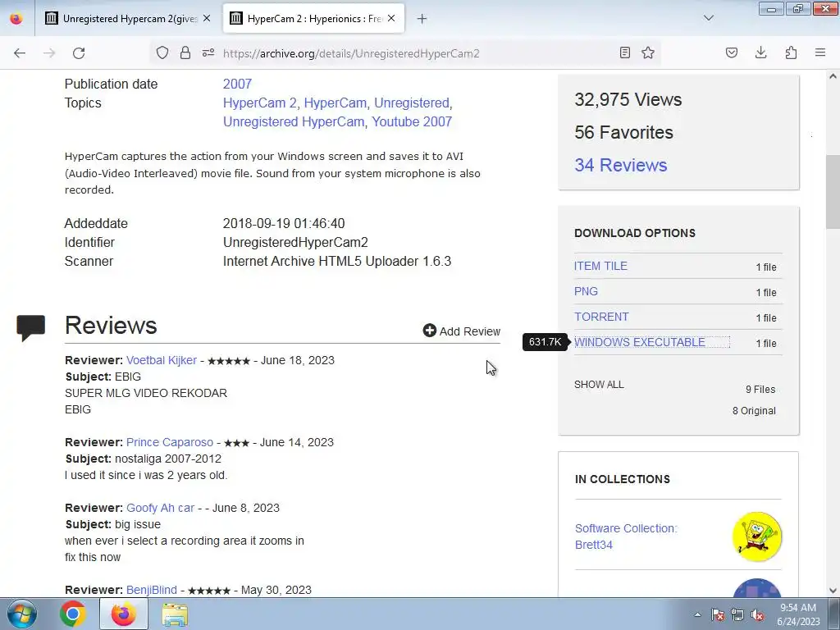Download the TORRENT file
840x630 pixels.
pyautogui.click(x=601, y=317)
